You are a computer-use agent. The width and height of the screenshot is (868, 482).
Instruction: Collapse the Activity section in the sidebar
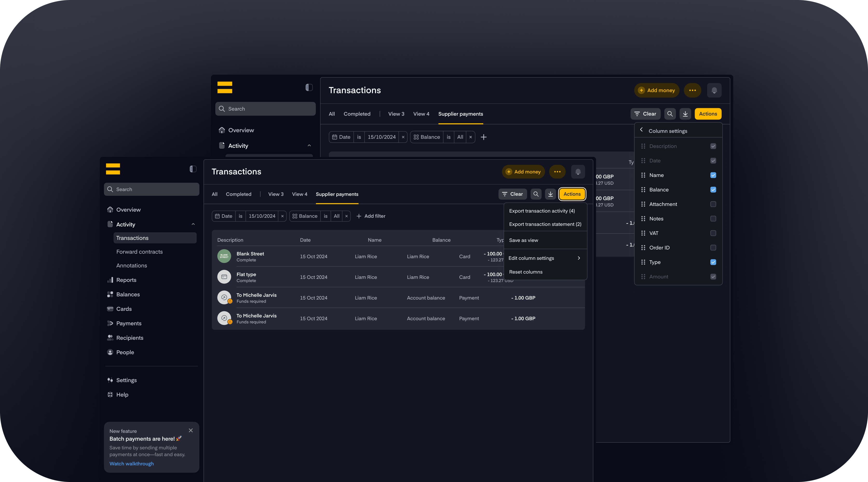click(193, 224)
